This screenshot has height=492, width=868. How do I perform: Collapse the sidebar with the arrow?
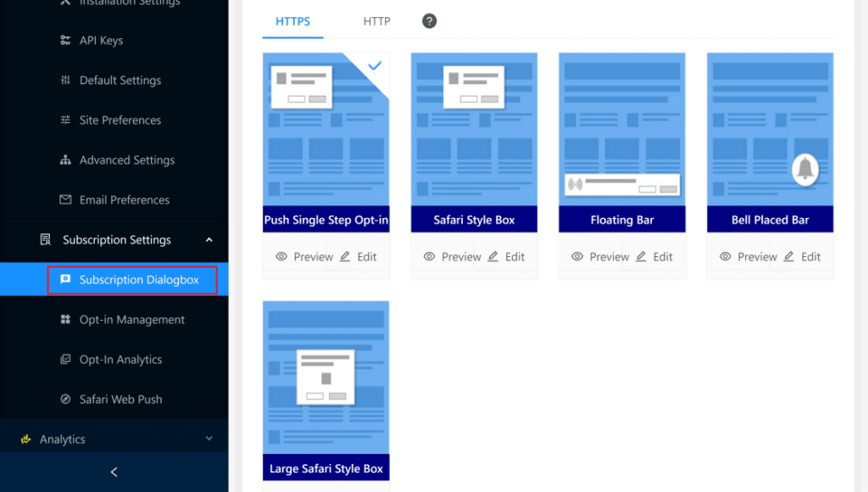[x=114, y=472]
